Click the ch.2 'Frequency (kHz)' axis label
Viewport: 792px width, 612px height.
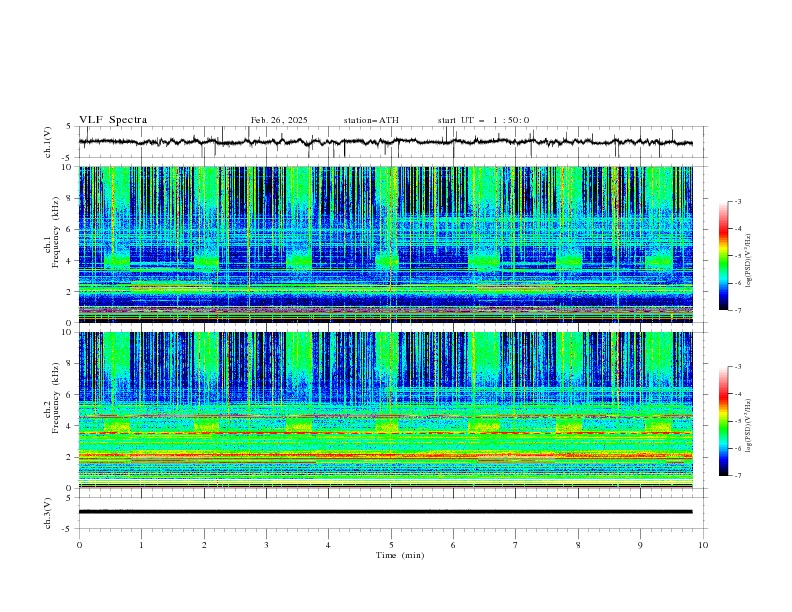[56, 398]
